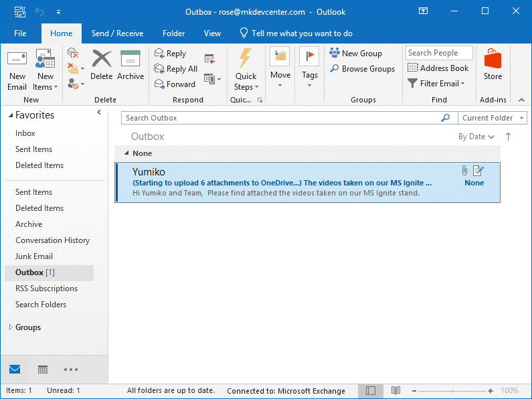Click Reply All in the ribbon
532x399 pixels.
pyautogui.click(x=176, y=68)
